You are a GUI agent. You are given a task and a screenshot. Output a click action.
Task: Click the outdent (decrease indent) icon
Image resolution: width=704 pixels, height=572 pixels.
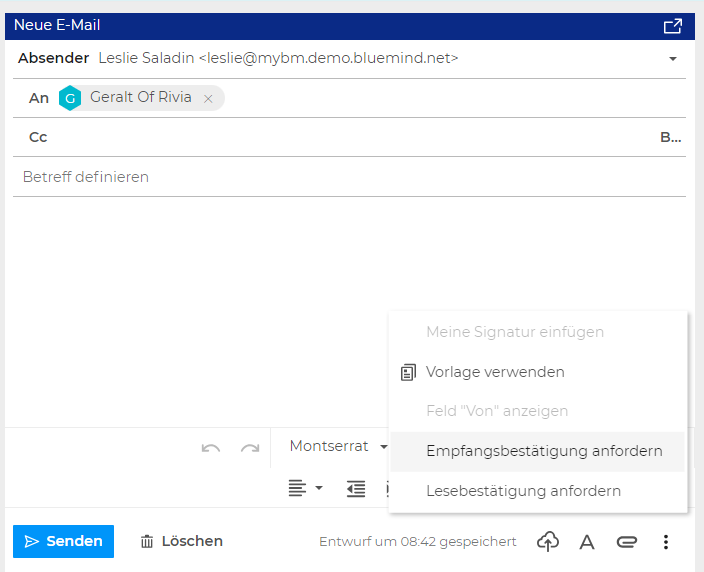356,488
